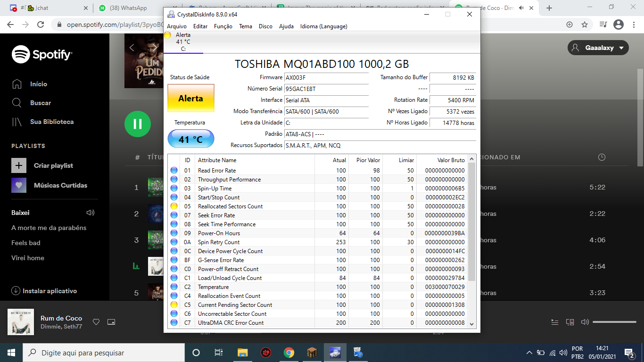Open Google Chrome from the taskbar
This screenshot has width=644, height=362.
[x=289, y=353]
